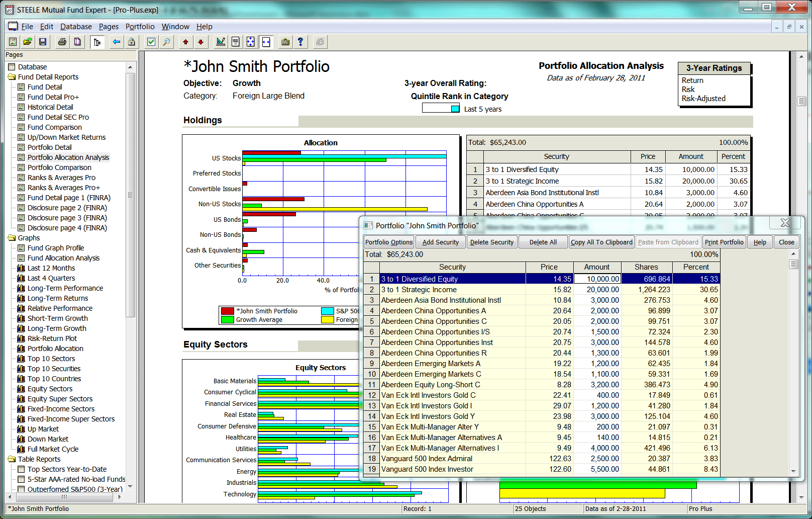Open the Fund Detail page
812x519 pixels.
[x=44, y=87]
